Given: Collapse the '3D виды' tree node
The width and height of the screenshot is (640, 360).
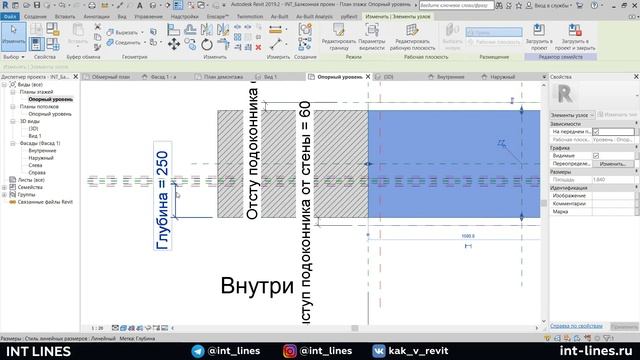Looking at the screenshot, I should tap(13, 121).
